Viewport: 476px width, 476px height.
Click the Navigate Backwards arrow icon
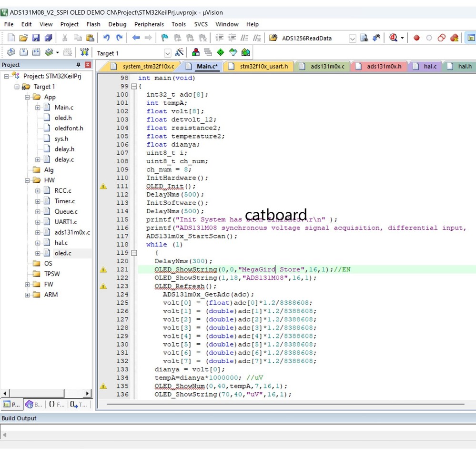coord(136,38)
